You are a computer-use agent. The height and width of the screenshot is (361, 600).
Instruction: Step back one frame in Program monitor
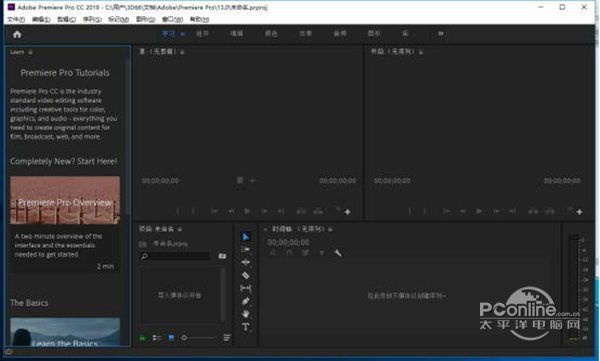tap(463, 211)
